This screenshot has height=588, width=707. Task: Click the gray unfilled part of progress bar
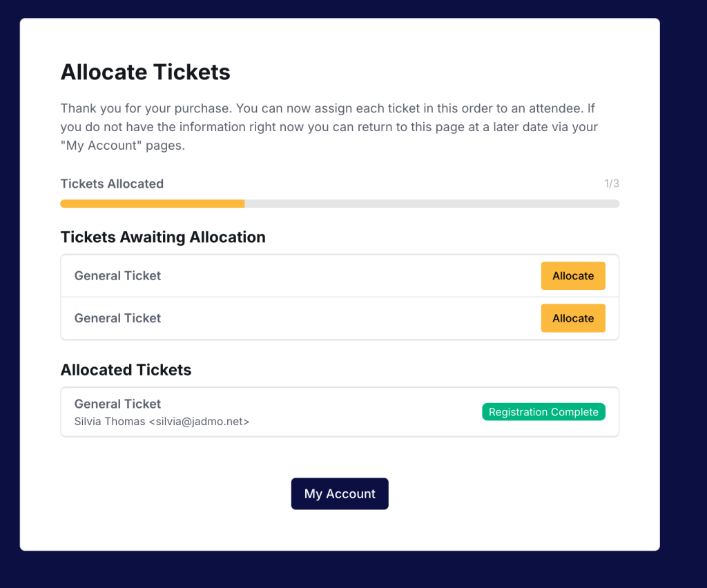[432, 204]
